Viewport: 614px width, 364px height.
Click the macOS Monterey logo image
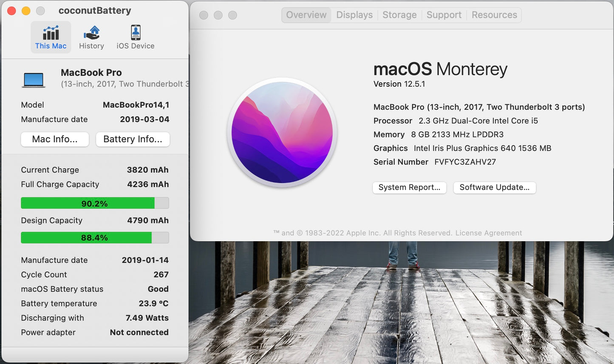(282, 133)
